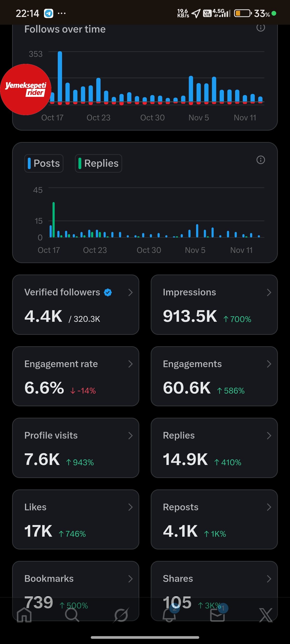This screenshot has width=290, height=644.
Task: Tap the Yemeksepeti rider floating bubble
Action: click(25, 90)
